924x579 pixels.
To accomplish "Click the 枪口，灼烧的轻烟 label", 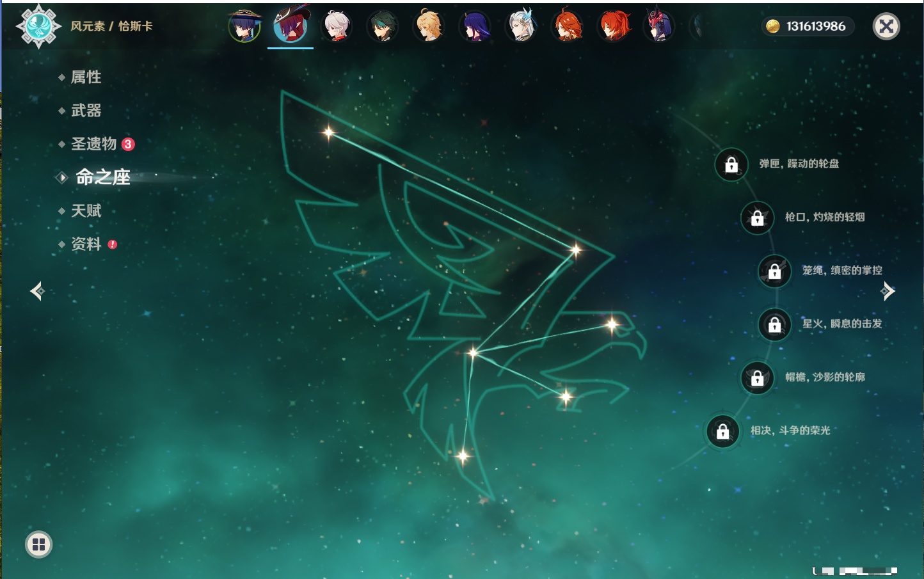I will 825,217.
